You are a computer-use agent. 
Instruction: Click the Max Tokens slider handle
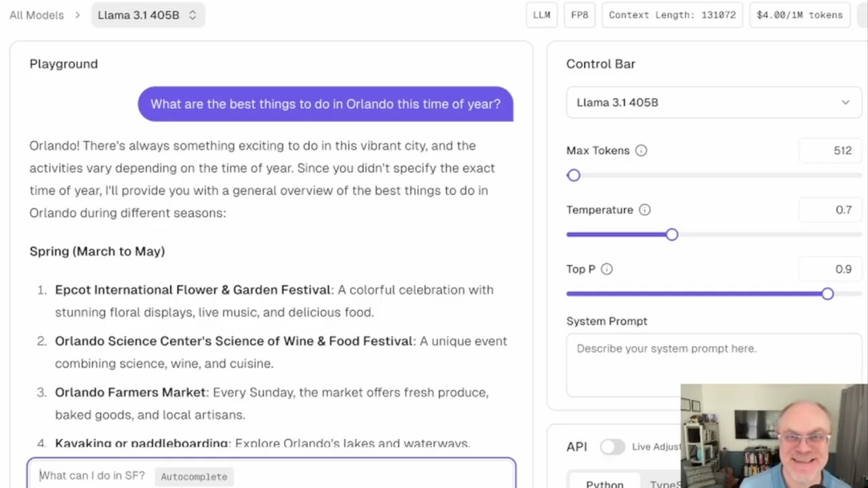click(574, 176)
